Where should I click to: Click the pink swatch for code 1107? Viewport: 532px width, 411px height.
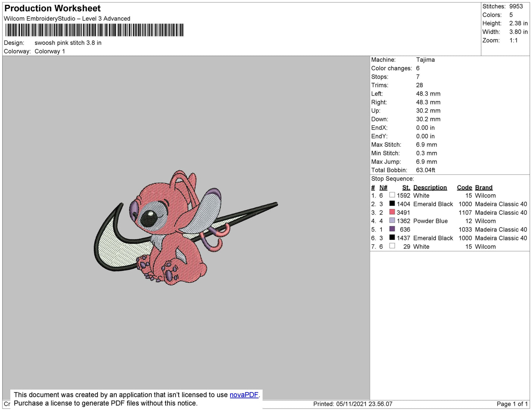pyautogui.click(x=392, y=212)
